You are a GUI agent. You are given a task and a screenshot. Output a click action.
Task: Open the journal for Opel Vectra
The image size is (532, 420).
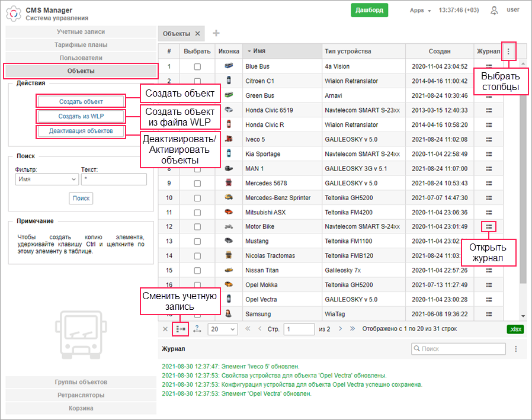[x=489, y=300]
